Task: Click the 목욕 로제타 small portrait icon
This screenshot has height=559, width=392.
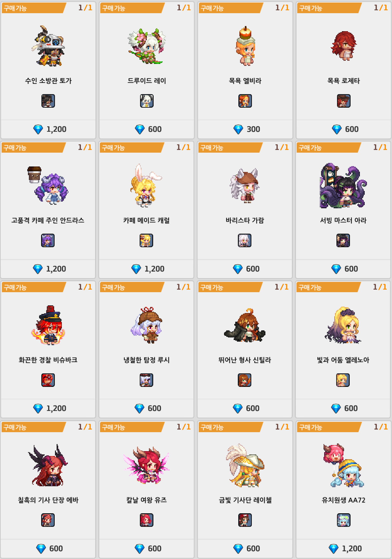Action: 344,101
